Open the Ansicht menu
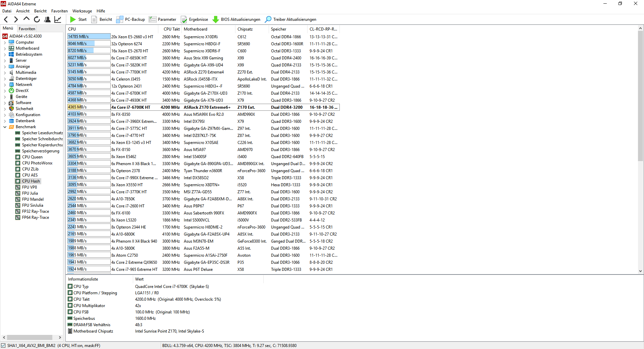 point(23,11)
